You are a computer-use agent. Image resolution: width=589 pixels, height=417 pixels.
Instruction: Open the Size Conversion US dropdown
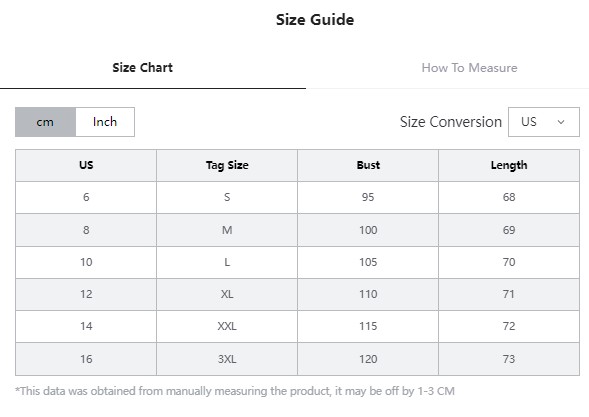[x=544, y=122]
